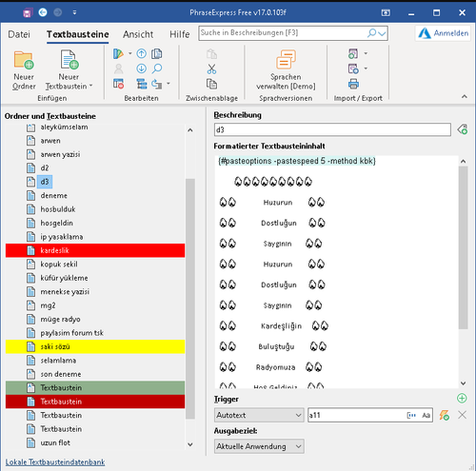Create a new folder with Neuer Ordner
Screen dimensions: 476x471
(x=24, y=70)
